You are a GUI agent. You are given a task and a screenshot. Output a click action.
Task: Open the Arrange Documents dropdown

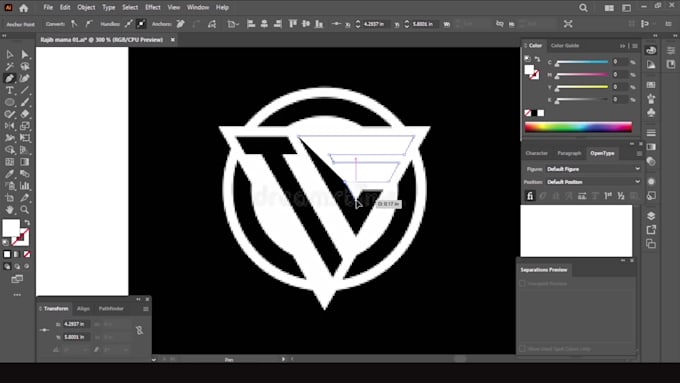click(609, 8)
